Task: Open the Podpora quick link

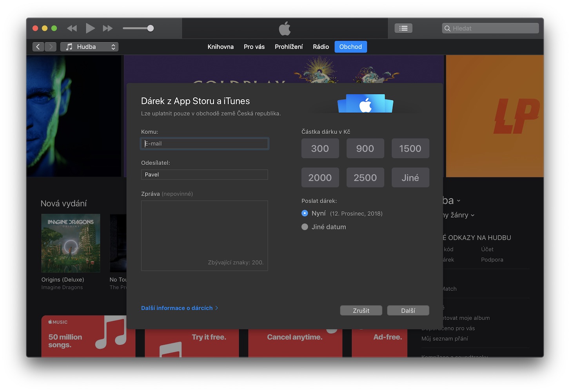Action: tap(492, 260)
